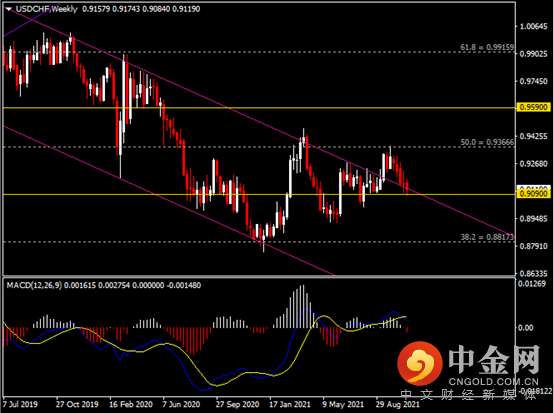Click the 中金网 logo text

pyautogui.click(x=494, y=360)
